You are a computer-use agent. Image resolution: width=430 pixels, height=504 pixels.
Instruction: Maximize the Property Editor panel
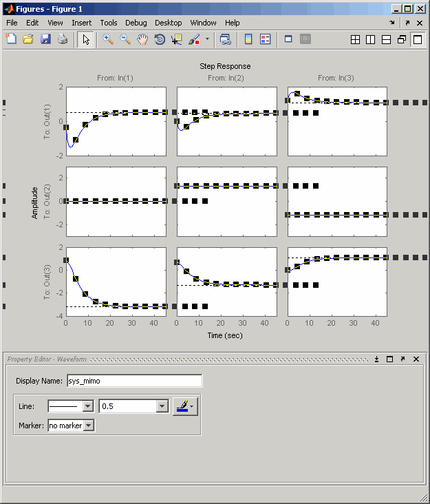(389, 359)
